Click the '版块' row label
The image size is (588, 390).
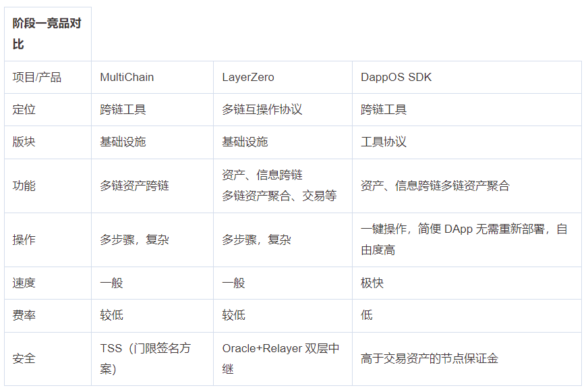(x=24, y=142)
